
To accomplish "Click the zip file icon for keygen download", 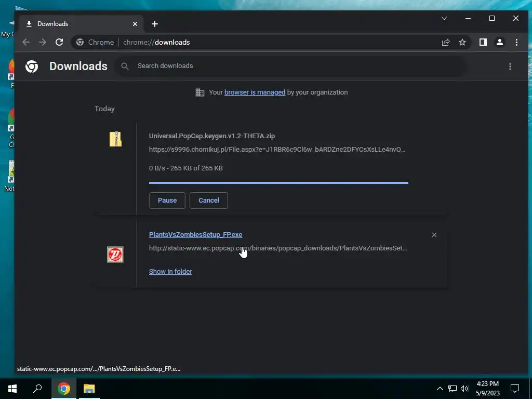I will (x=115, y=139).
